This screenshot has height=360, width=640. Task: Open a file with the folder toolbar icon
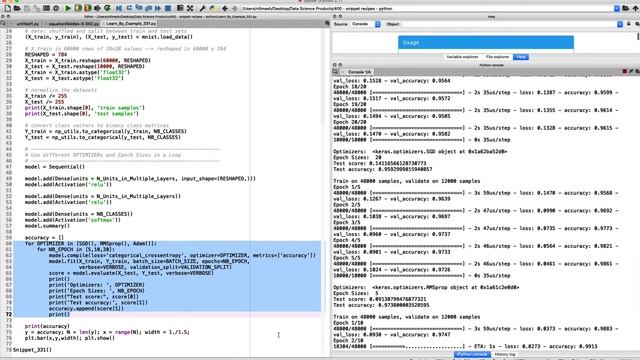pyautogui.click(x=17, y=8)
